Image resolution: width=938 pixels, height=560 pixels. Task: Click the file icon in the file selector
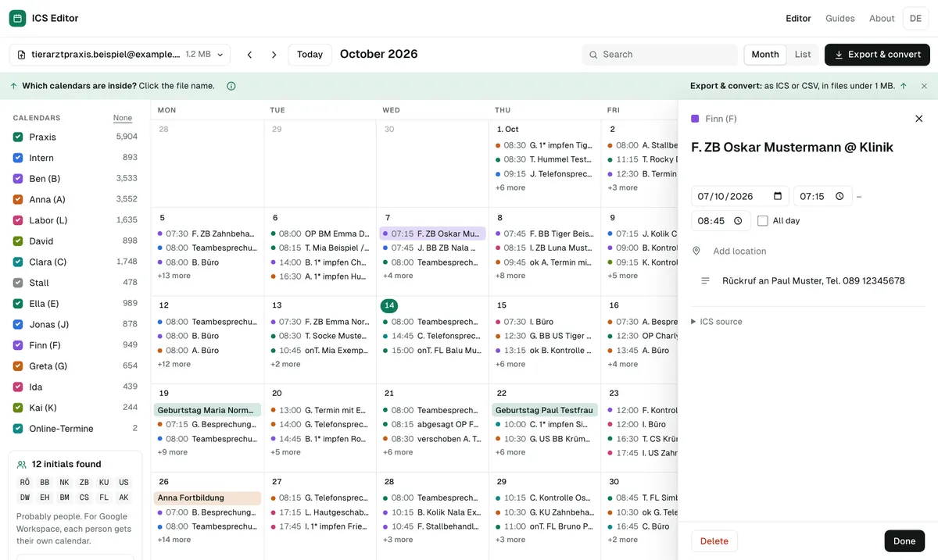(20, 55)
